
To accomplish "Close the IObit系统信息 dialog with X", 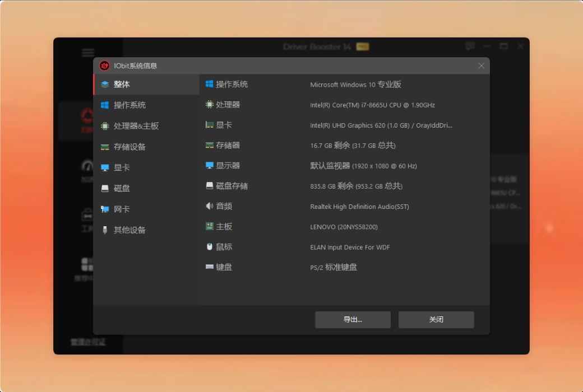I will click(x=481, y=66).
